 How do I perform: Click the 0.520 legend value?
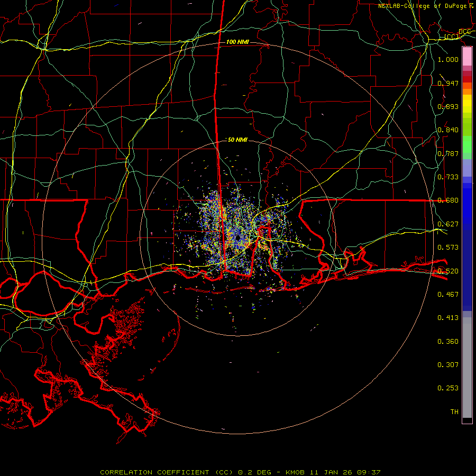click(448, 271)
